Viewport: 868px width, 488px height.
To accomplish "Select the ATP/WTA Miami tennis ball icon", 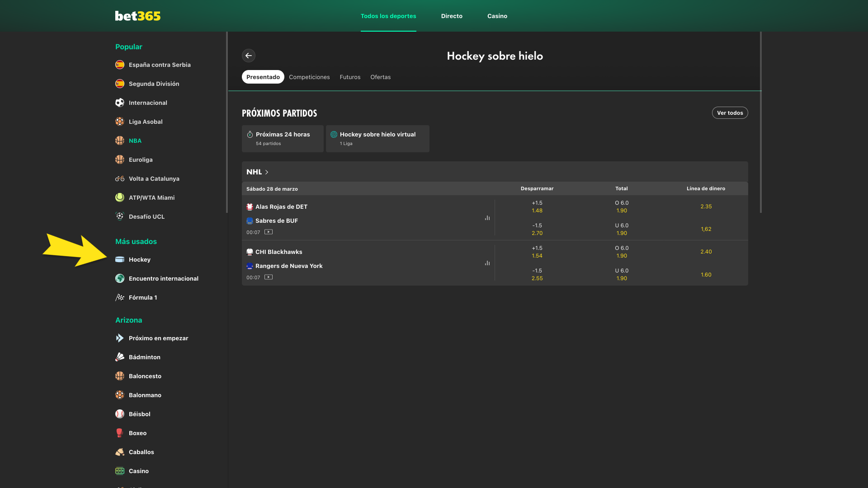I will [x=120, y=197].
